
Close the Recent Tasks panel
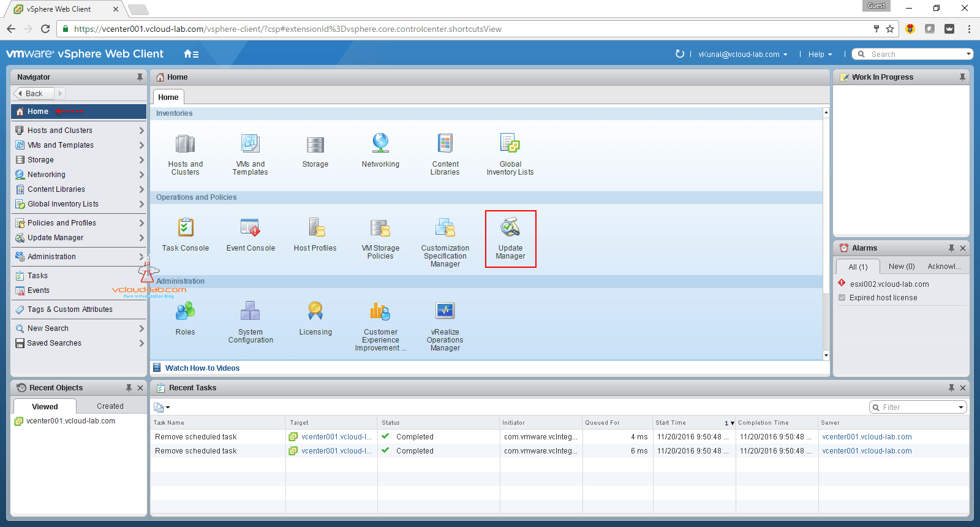tap(963, 388)
